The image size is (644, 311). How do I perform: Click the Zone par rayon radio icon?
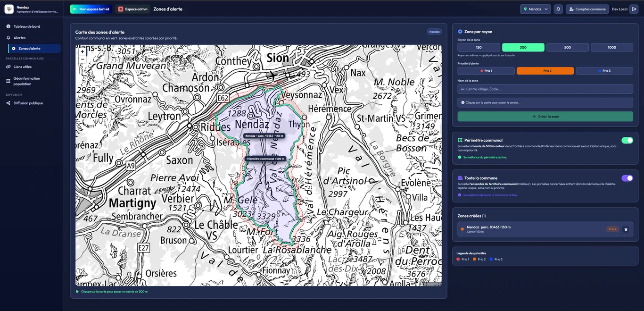460,32
